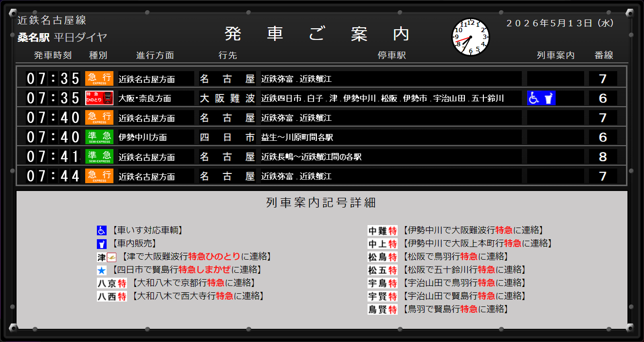Viewport: 644px width, 342px height.
Task: Click the 07:41 departure time
Action: [x=53, y=156]
